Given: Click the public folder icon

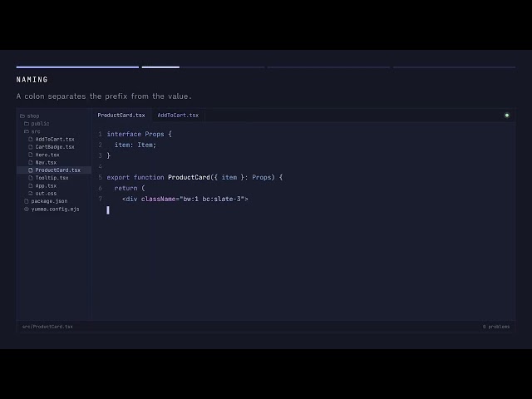Looking at the screenshot, I should (27, 124).
